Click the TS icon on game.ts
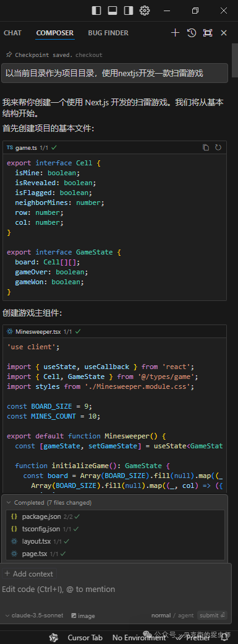238x644 pixels. tap(10, 147)
